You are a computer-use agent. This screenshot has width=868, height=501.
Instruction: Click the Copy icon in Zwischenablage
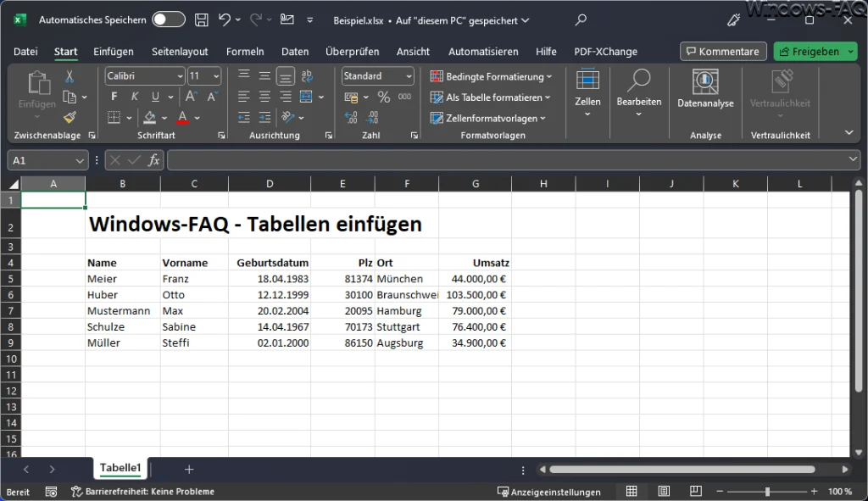pos(70,97)
